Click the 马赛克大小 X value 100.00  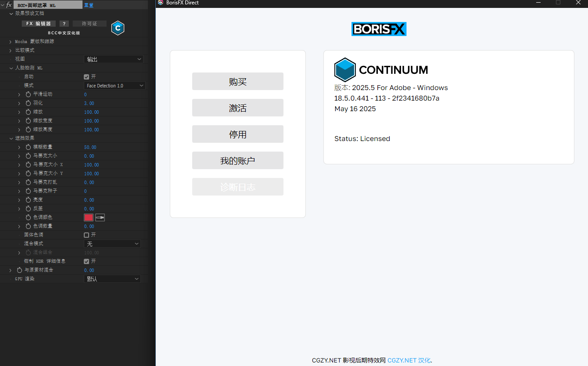point(92,165)
